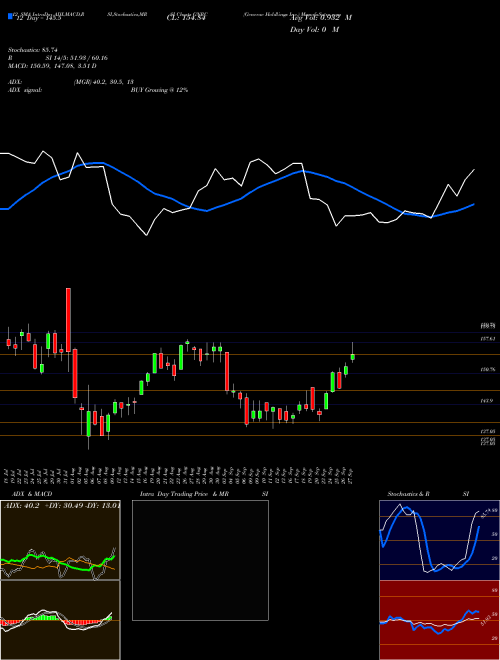Click the last green candlestick on the chart
This screenshot has width=500, height=660.
click(353, 357)
